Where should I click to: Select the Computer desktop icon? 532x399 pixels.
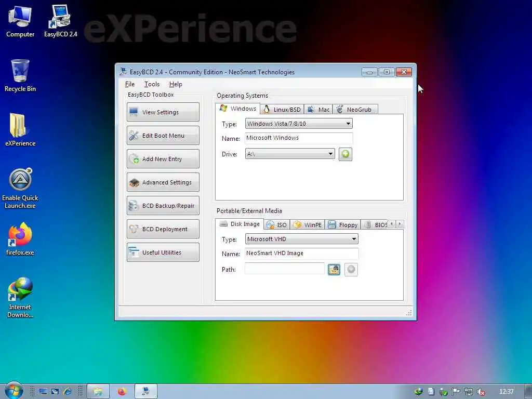pos(20,22)
